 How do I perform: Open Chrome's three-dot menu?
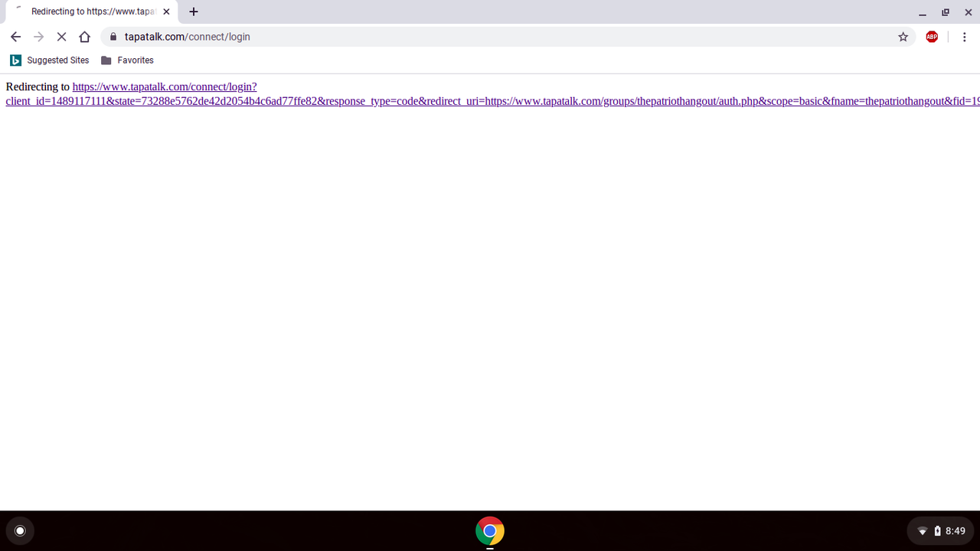pos(964,37)
